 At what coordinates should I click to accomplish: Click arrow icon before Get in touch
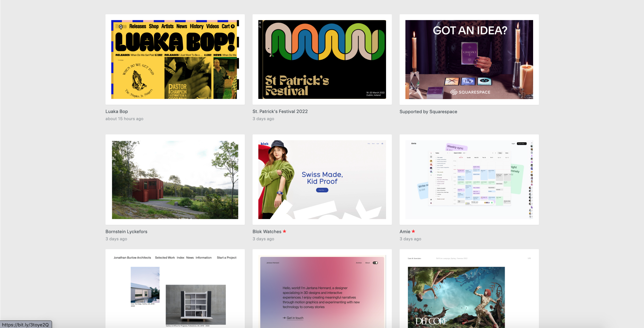tap(284, 318)
